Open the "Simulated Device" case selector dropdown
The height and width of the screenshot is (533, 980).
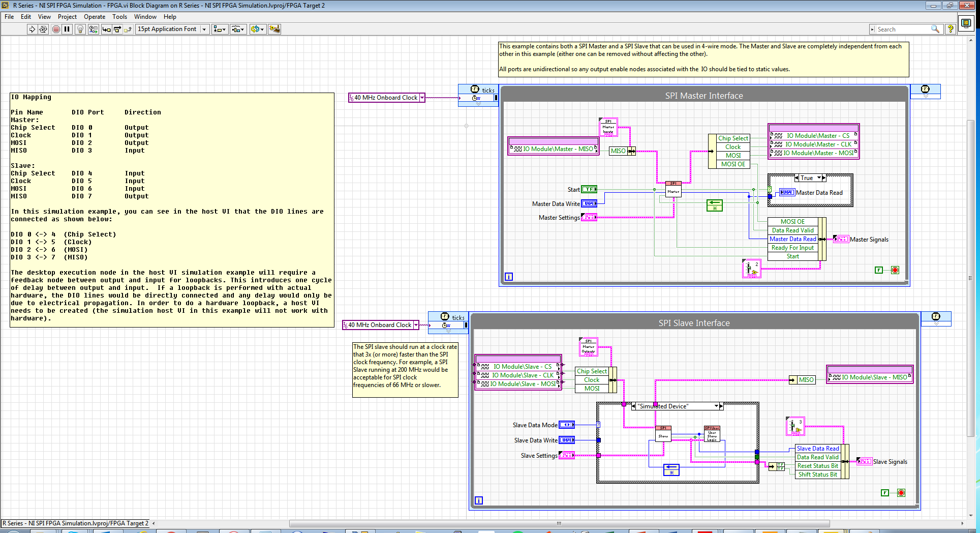tap(716, 406)
